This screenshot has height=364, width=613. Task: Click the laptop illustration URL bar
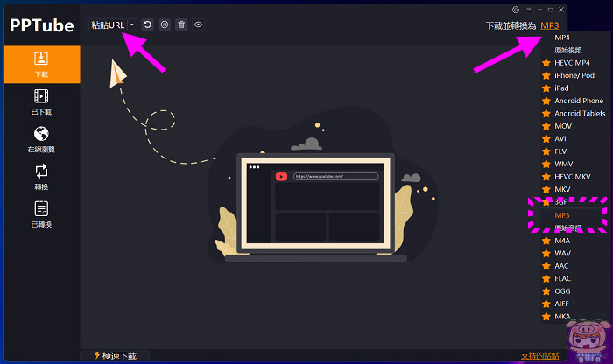click(335, 177)
